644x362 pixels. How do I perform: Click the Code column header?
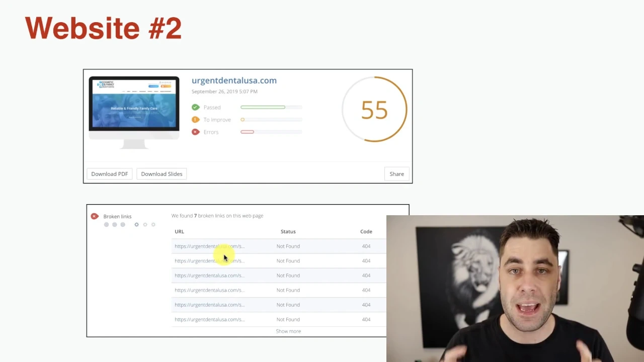click(x=366, y=232)
